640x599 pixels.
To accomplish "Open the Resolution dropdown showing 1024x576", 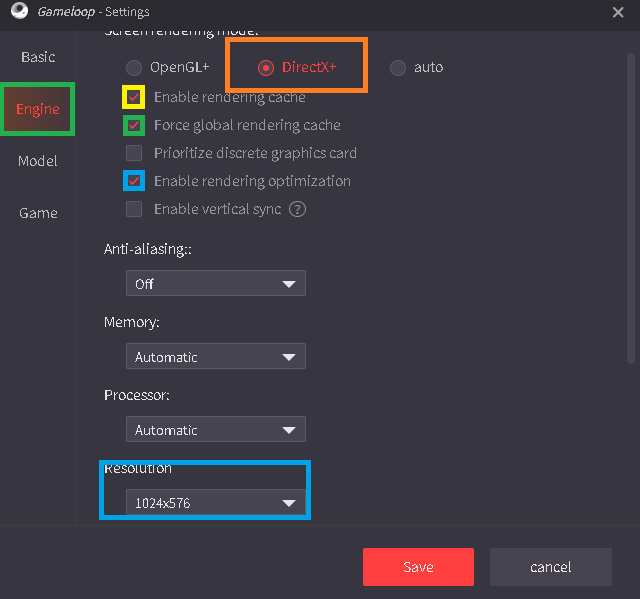I will click(x=216, y=502).
